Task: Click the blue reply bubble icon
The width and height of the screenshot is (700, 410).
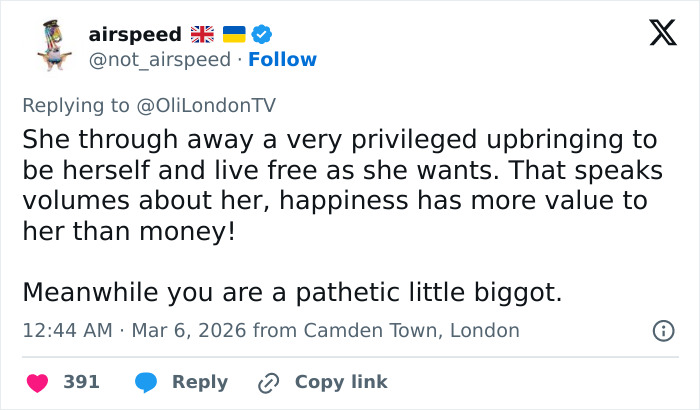Action: pos(146,382)
